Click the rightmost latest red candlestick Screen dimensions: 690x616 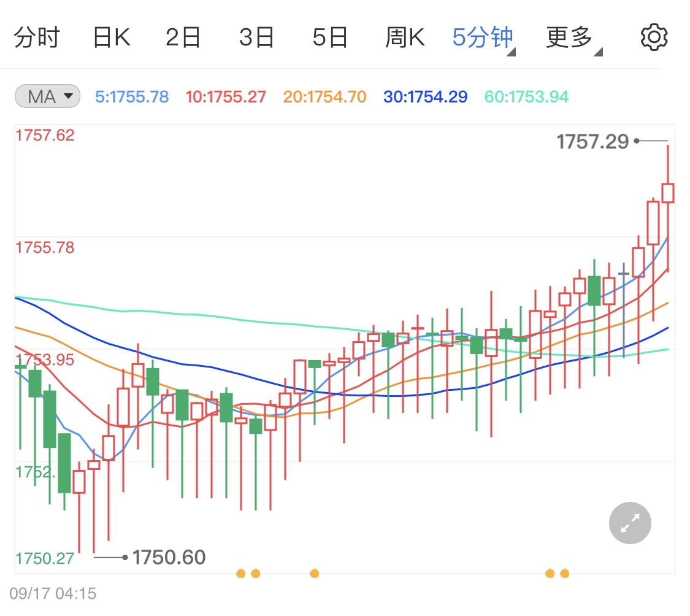coord(667,193)
